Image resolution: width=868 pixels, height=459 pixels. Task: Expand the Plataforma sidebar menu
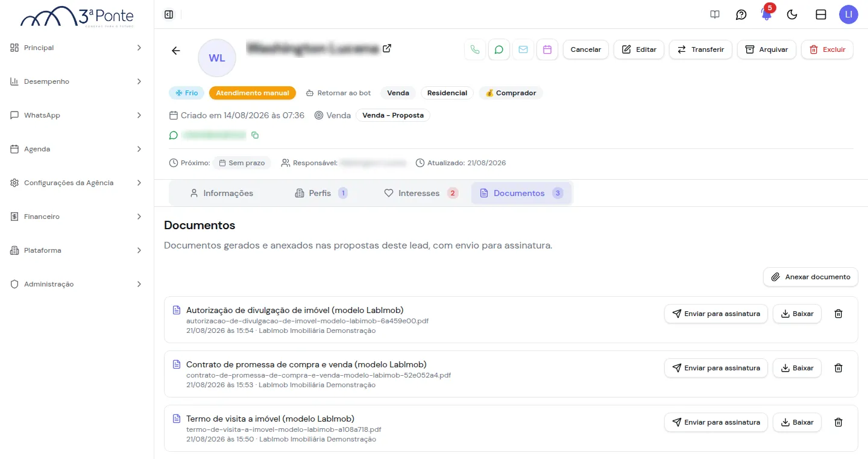coord(77,250)
